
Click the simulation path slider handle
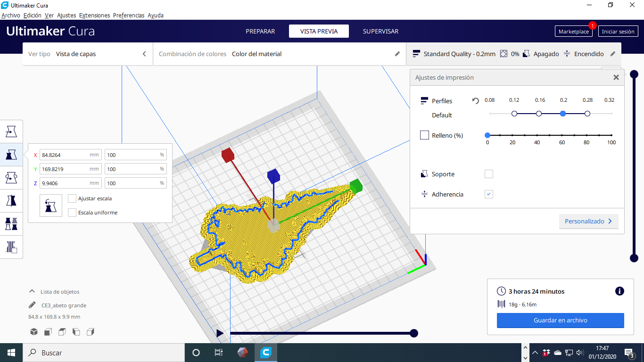[414, 333]
